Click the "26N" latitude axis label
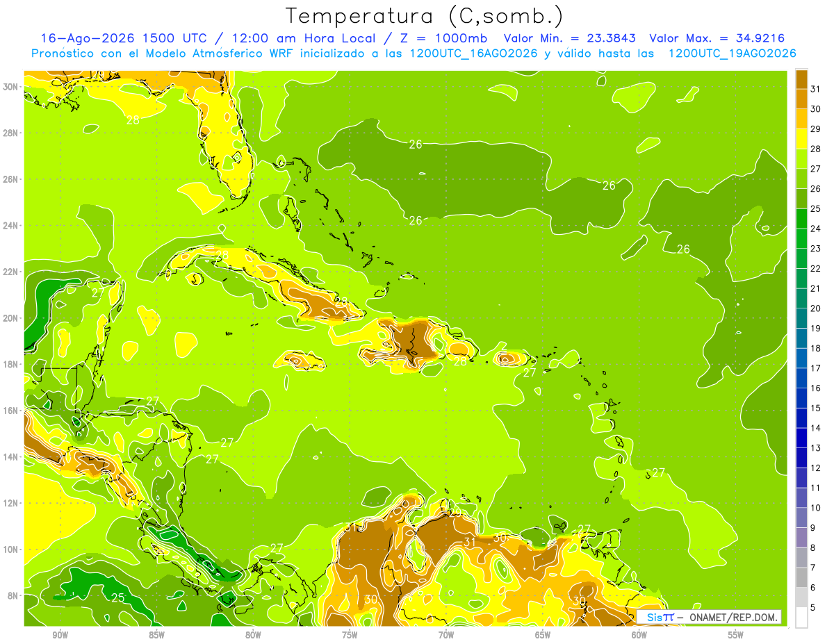The image size is (834, 644). point(10,179)
